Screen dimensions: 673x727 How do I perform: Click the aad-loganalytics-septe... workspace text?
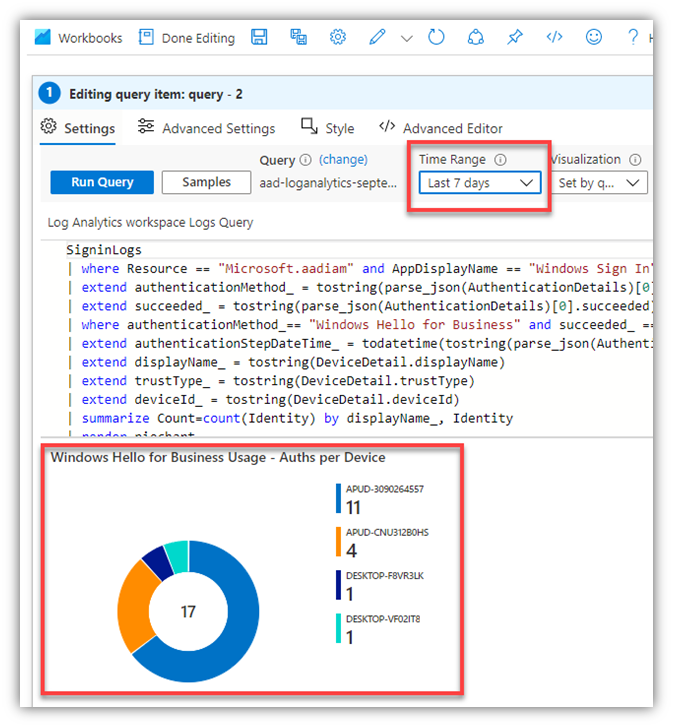click(328, 183)
